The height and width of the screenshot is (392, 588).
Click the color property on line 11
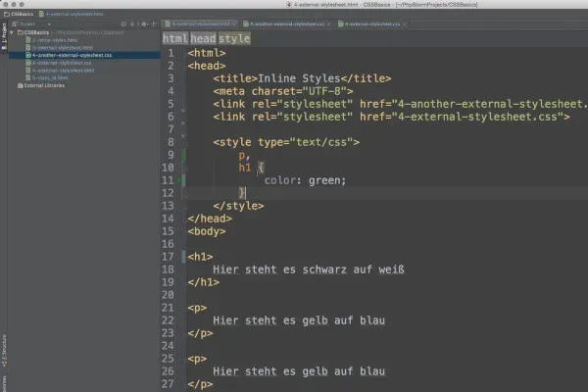pos(279,180)
